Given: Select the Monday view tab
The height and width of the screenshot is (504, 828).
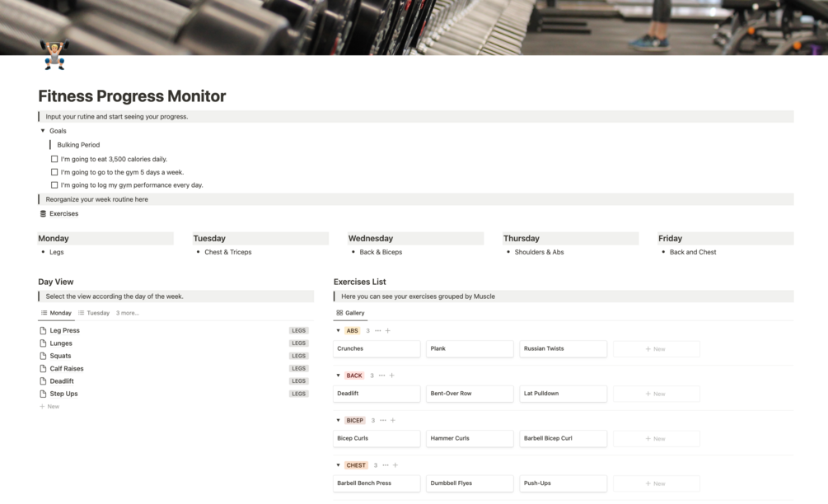Looking at the screenshot, I should pyautogui.click(x=58, y=312).
